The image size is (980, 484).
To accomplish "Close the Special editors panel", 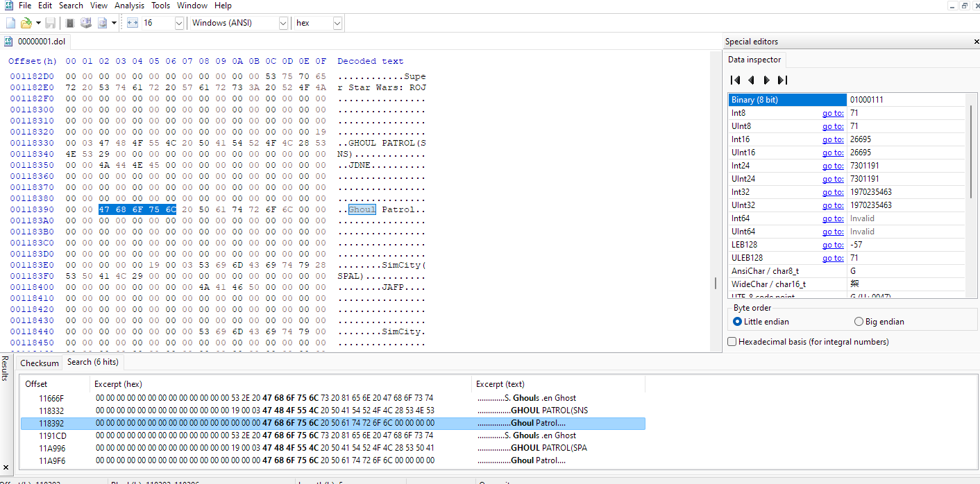I will pos(976,42).
